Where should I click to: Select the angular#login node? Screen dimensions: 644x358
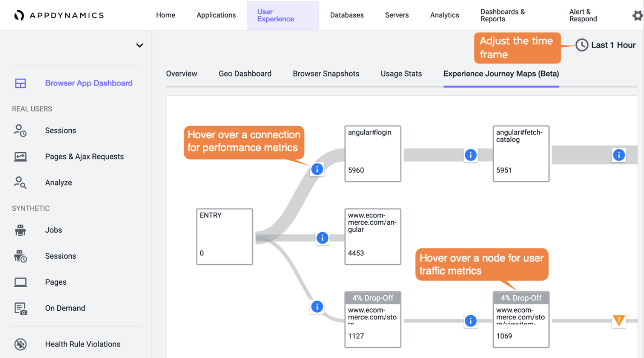pyautogui.click(x=372, y=153)
